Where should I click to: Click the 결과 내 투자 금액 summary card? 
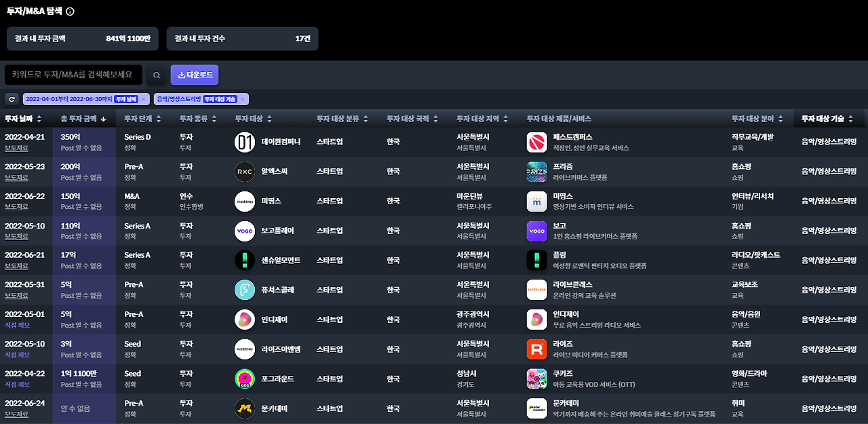[x=83, y=39]
